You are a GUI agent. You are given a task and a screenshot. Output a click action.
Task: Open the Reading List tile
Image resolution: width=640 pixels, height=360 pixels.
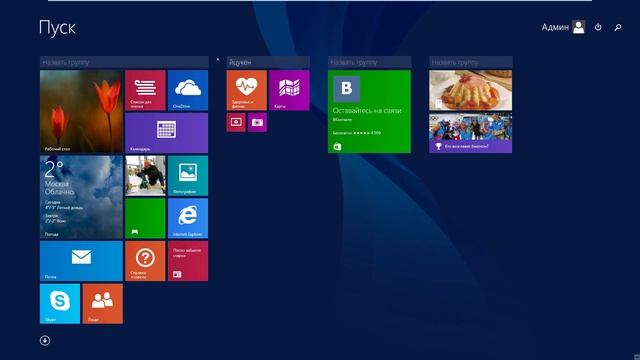point(145,90)
